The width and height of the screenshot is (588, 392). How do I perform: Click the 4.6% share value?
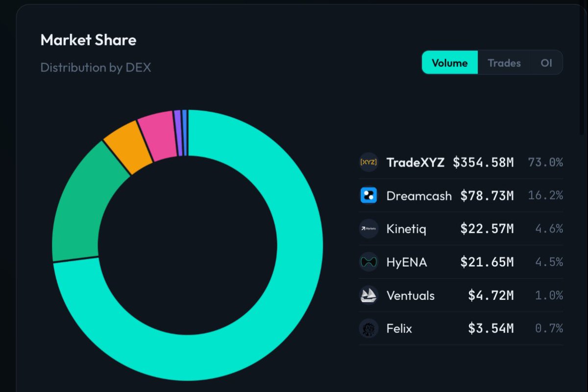[x=549, y=229]
